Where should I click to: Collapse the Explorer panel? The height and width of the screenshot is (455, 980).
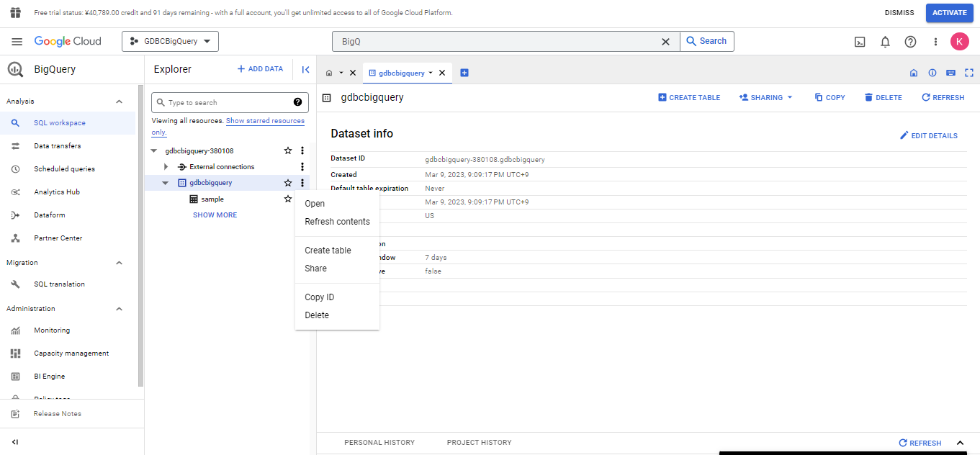click(305, 70)
